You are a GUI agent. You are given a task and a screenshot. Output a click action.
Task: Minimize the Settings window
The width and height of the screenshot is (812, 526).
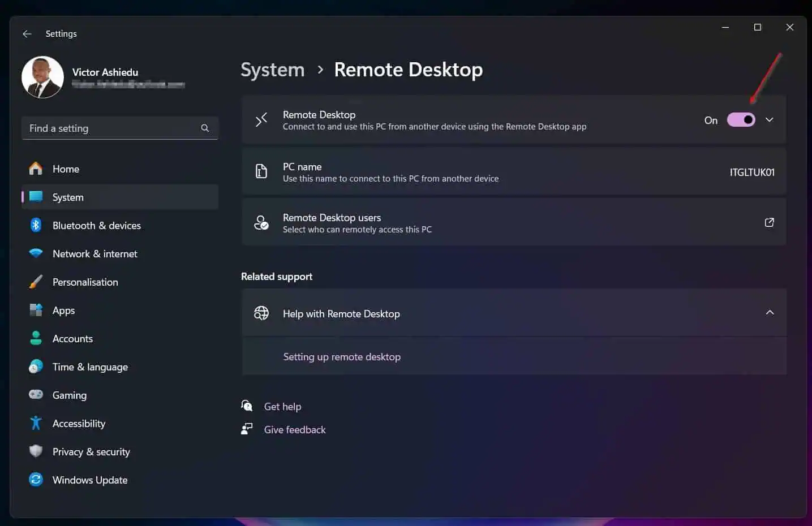725,27
